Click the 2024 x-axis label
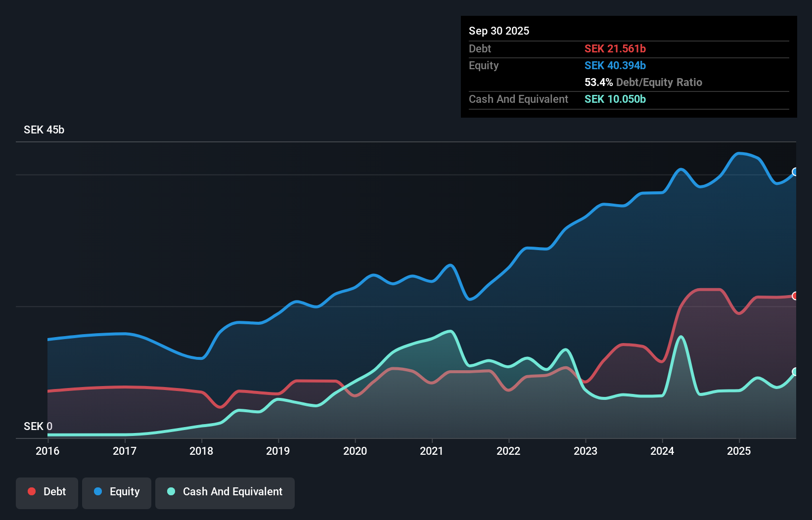This screenshot has width=812, height=520. (x=662, y=451)
